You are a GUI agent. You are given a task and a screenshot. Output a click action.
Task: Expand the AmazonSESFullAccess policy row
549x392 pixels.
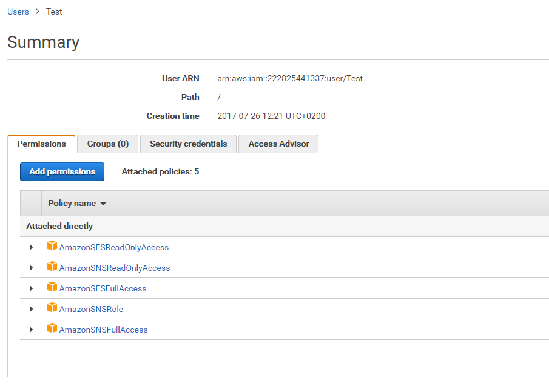tap(31, 288)
